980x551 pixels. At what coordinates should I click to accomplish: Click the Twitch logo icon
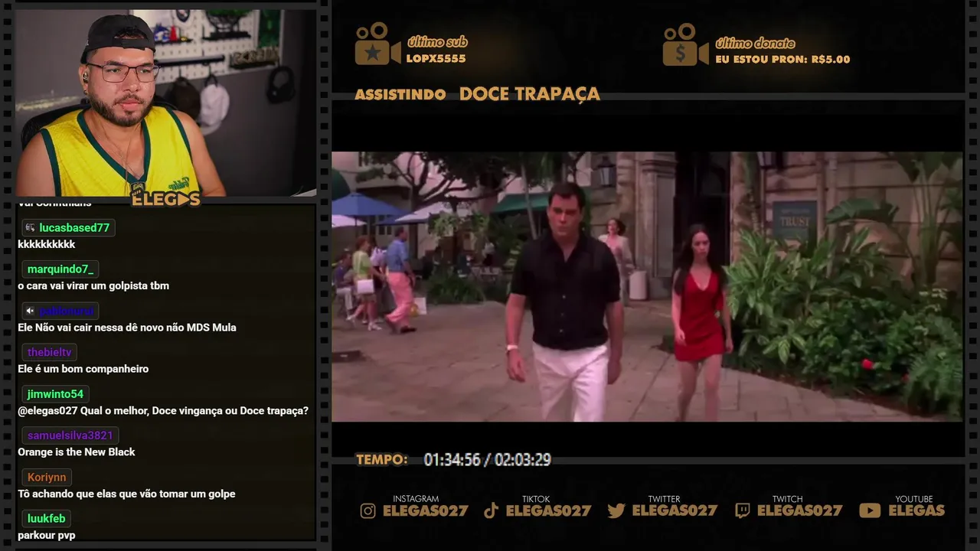[742, 511]
